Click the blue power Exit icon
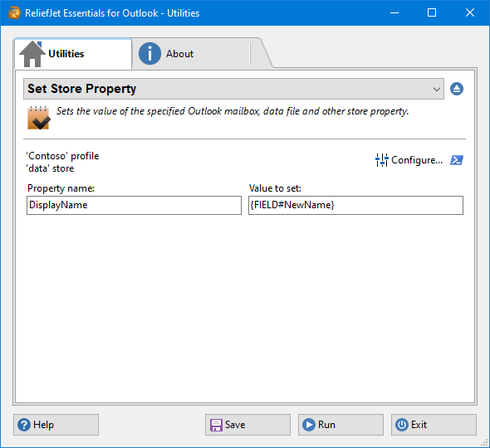This screenshot has width=490, height=448. pyautogui.click(x=402, y=425)
